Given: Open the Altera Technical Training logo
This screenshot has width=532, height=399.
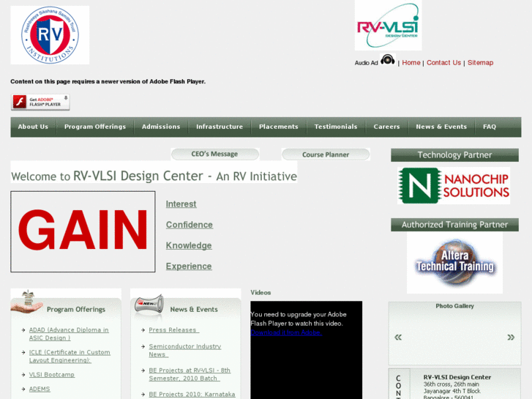Looking at the screenshot, I should click(x=454, y=263).
